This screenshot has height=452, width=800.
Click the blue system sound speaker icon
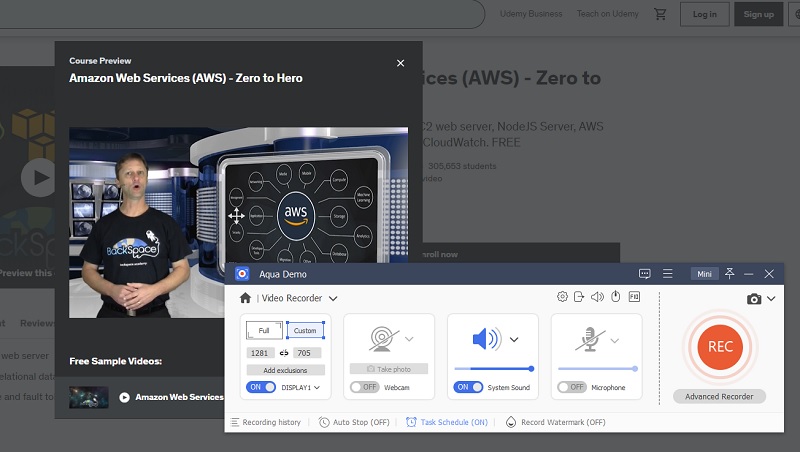pyautogui.click(x=486, y=339)
